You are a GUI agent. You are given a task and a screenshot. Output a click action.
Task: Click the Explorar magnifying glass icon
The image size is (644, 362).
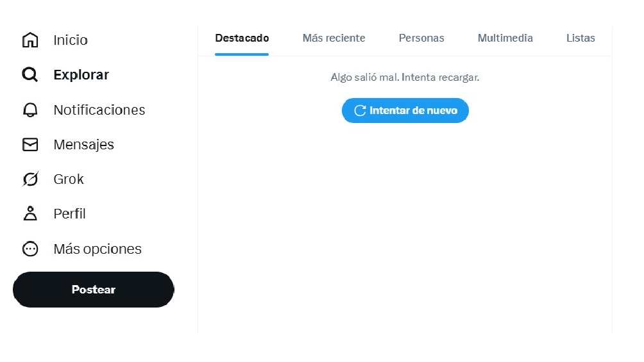(x=30, y=75)
